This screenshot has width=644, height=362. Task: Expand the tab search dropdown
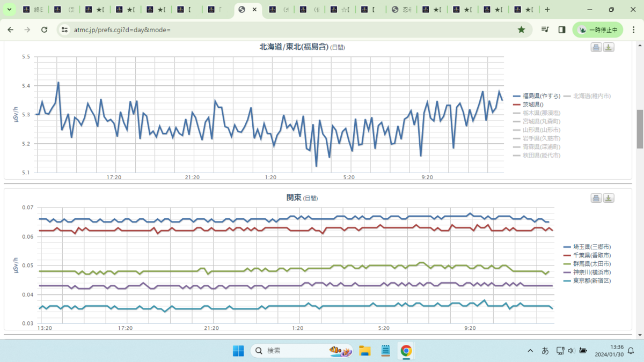(9, 10)
